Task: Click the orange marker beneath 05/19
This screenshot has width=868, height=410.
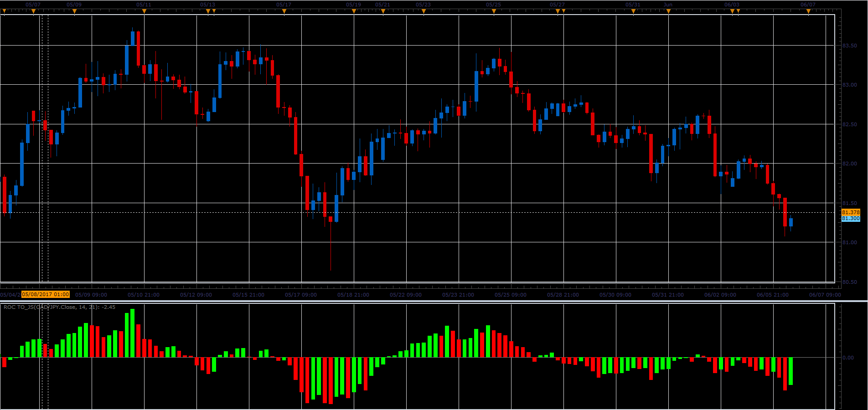Action: [354, 11]
